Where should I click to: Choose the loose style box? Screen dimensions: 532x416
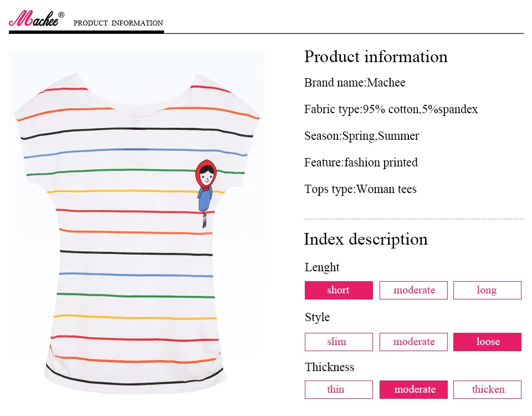tap(487, 342)
